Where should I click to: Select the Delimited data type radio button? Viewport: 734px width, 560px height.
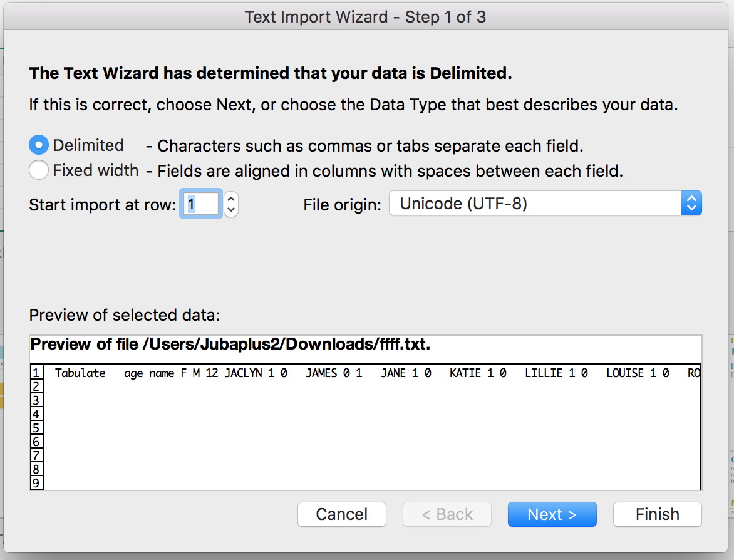[x=39, y=145]
